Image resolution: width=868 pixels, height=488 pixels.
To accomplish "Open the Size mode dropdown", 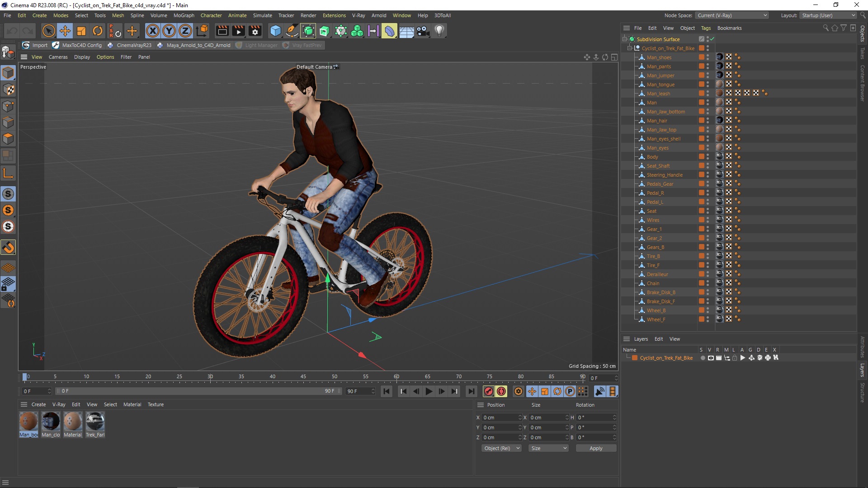I will (x=548, y=448).
